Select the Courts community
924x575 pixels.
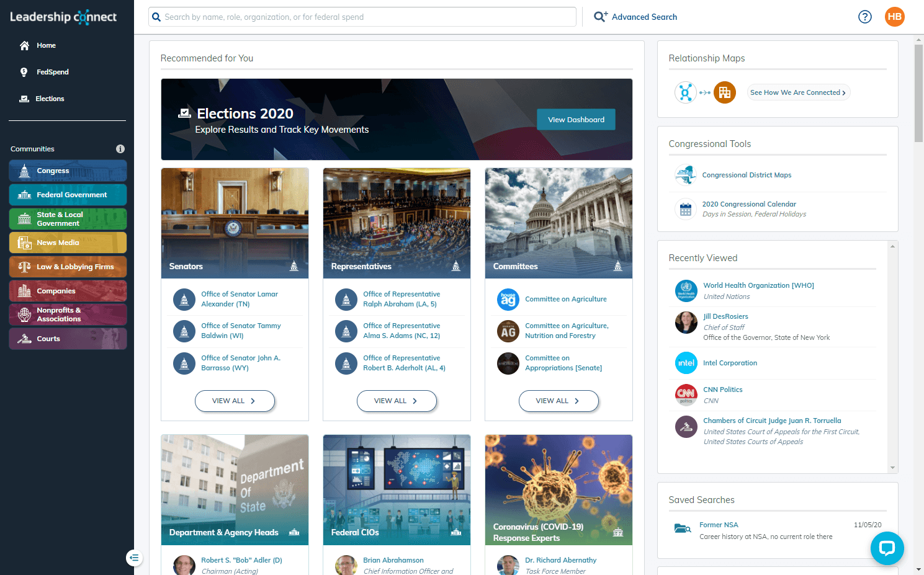[68, 339]
